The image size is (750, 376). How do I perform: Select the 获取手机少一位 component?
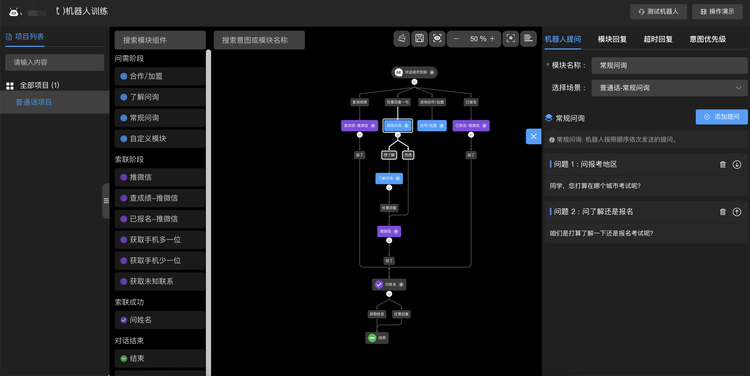point(160,261)
